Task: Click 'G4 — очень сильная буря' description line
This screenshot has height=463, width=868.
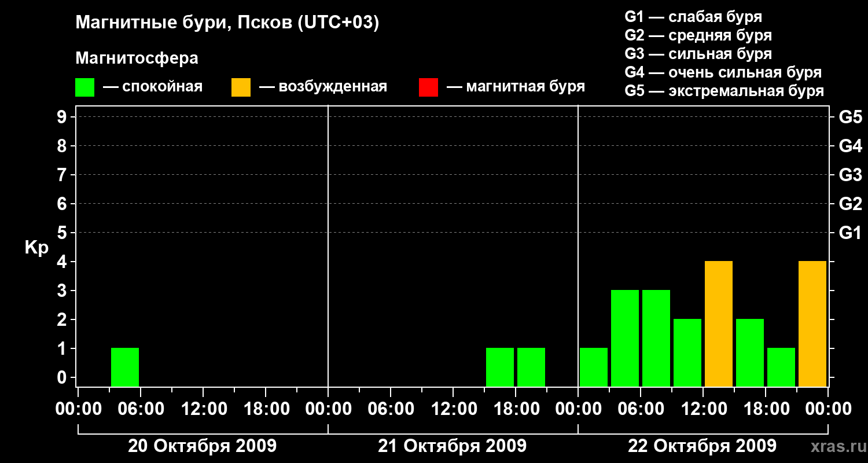Action: pos(723,72)
